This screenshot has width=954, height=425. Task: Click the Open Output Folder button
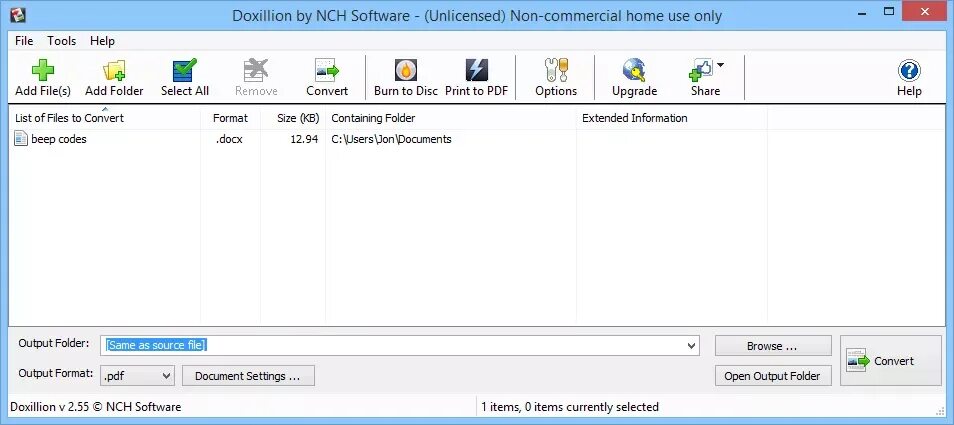(773, 376)
